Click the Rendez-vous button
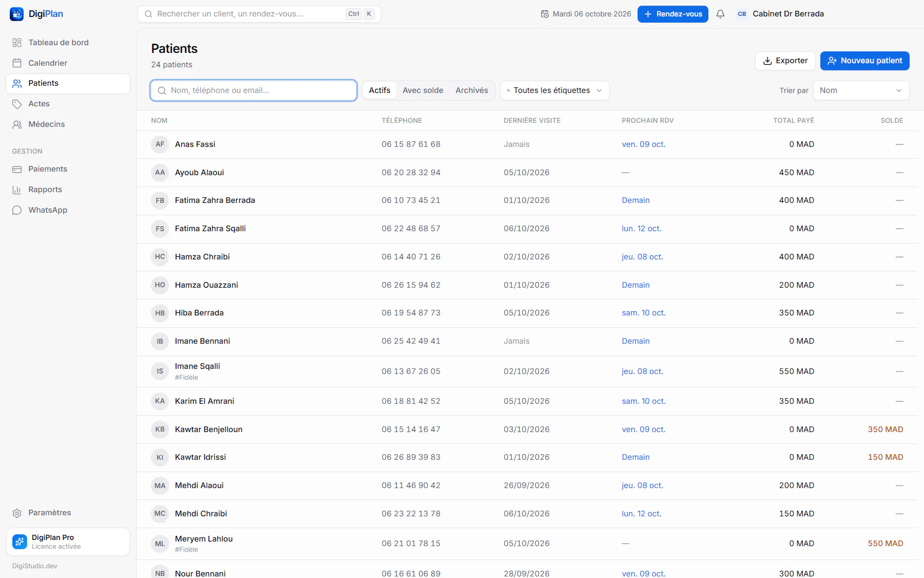Screen dimensions: 924x578 (672, 14)
